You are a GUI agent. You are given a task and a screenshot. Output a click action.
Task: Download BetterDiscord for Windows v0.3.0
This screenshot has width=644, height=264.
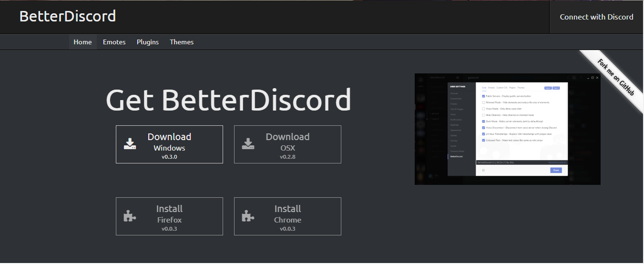169,144
